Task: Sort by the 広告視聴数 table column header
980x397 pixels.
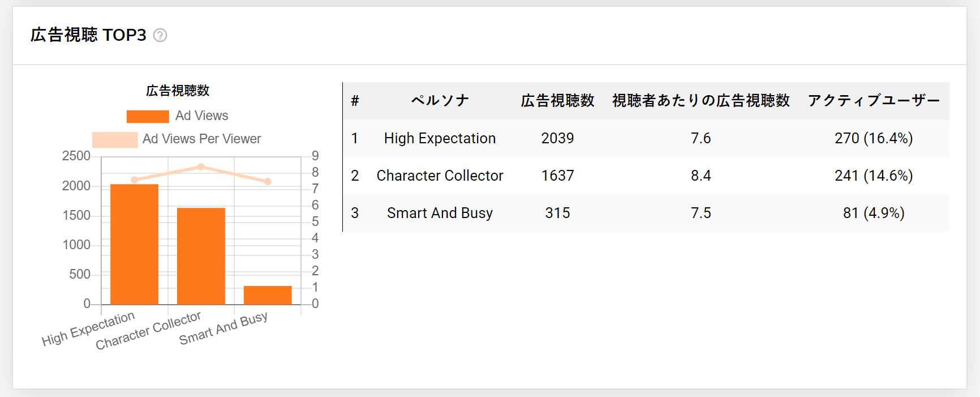Action: [557, 101]
